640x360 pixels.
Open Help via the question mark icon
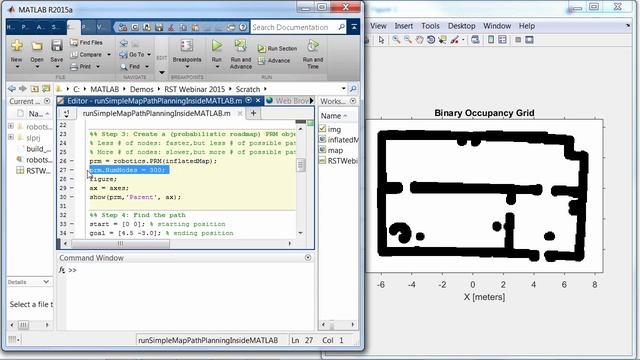tap(243, 27)
